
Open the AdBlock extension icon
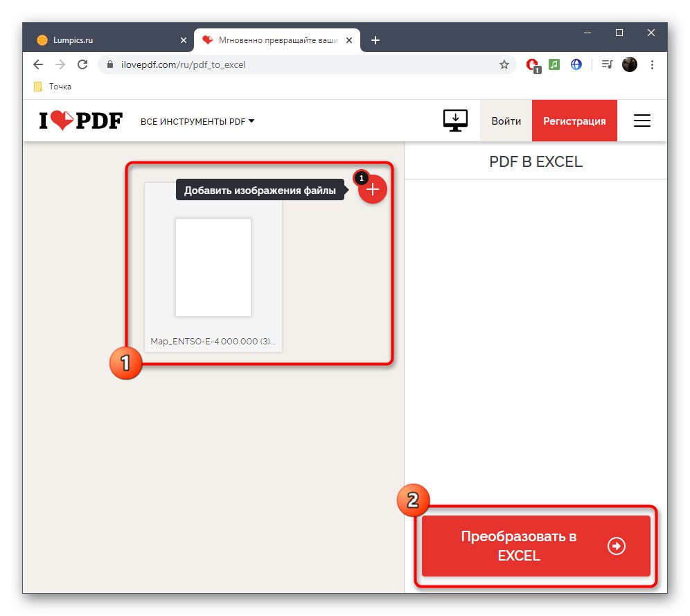click(x=531, y=64)
